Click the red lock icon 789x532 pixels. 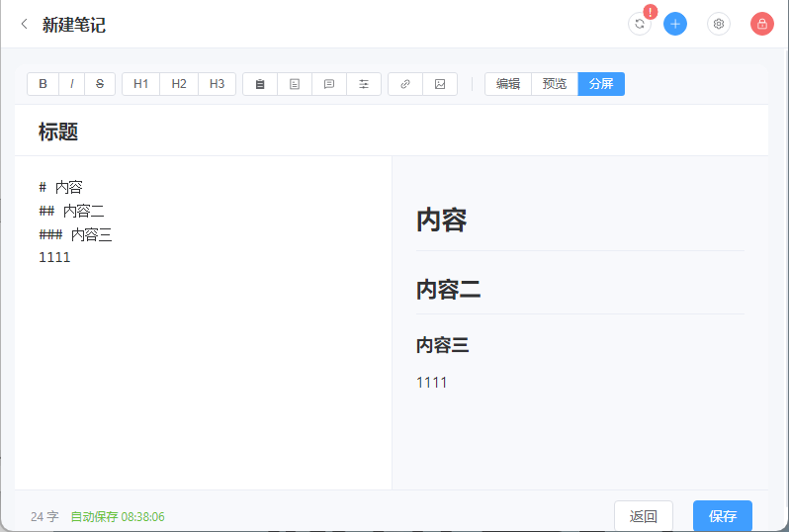(x=762, y=24)
